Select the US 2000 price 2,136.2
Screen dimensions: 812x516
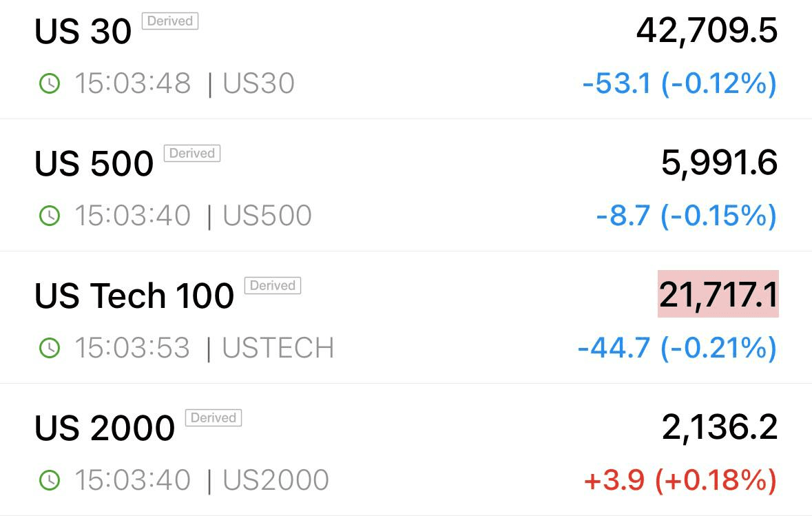point(720,428)
